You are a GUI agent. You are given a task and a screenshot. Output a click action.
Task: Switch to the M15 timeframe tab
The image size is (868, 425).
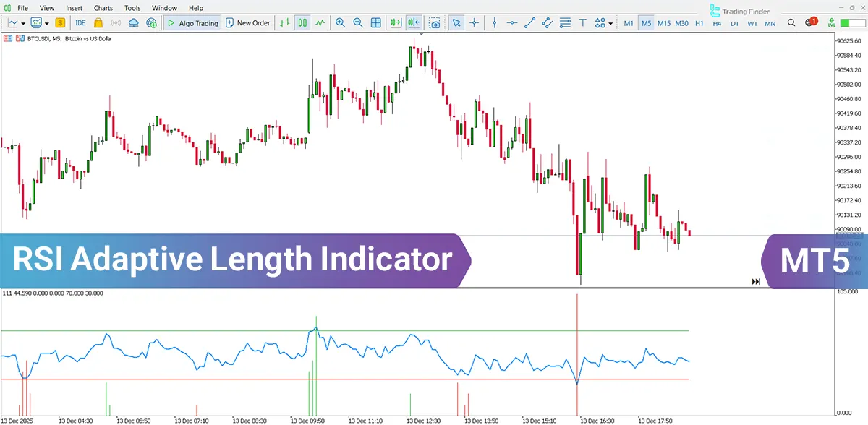[x=664, y=23]
